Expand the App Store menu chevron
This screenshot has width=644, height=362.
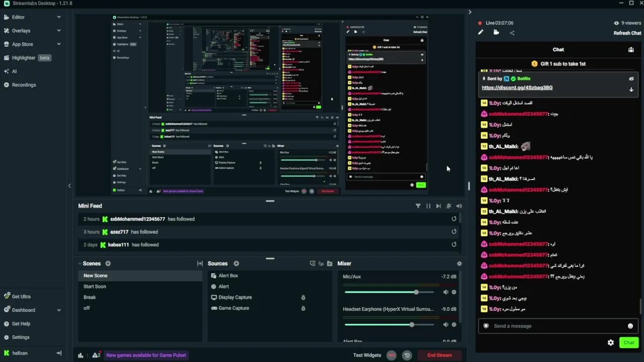tap(59, 44)
